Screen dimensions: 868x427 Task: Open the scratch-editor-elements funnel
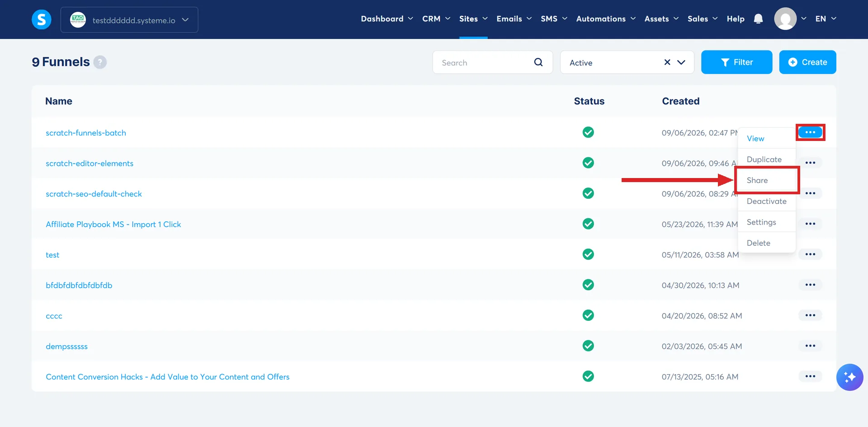click(90, 163)
